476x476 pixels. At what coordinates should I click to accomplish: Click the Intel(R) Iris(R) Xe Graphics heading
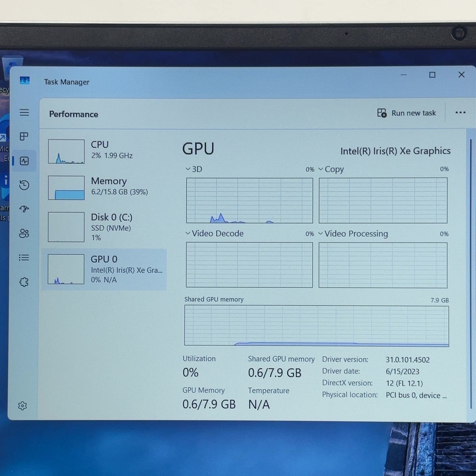pyautogui.click(x=395, y=151)
